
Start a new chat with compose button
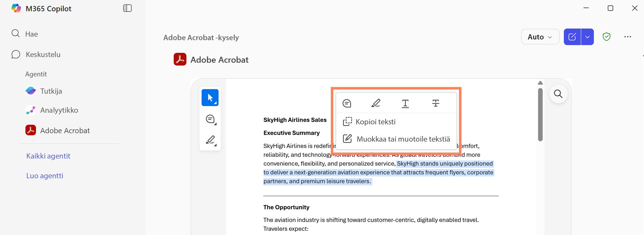pos(572,37)
